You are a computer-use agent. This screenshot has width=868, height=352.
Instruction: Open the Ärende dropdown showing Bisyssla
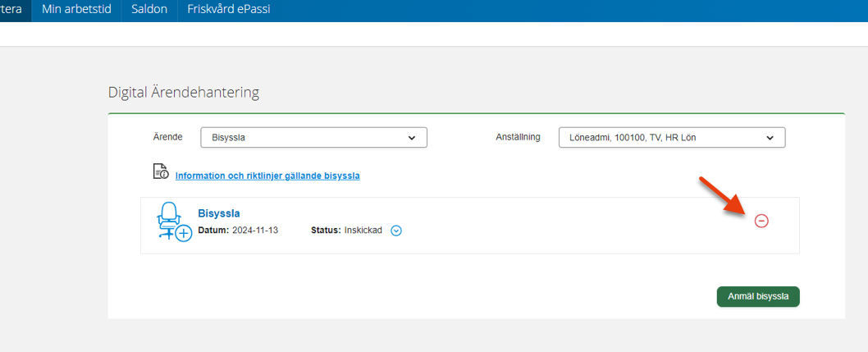(x=314, y=138)
